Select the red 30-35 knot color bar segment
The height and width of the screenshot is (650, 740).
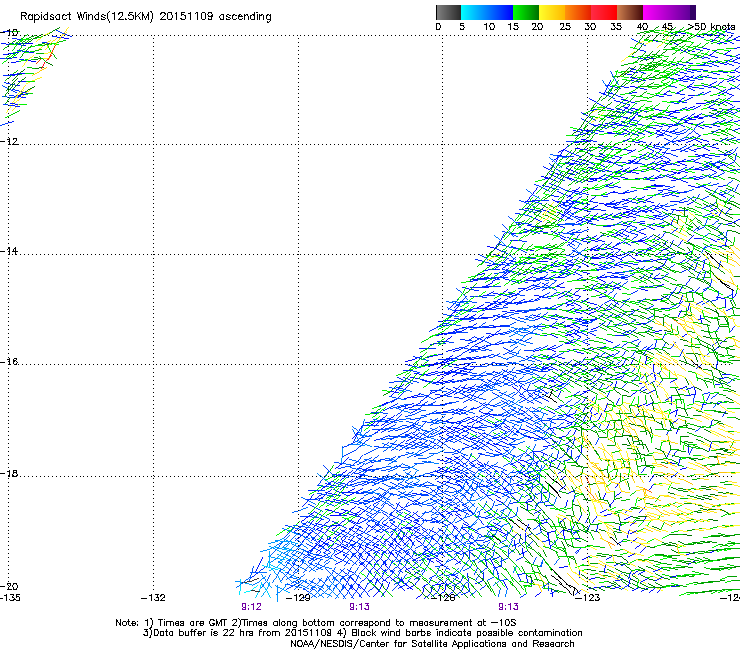604,12
